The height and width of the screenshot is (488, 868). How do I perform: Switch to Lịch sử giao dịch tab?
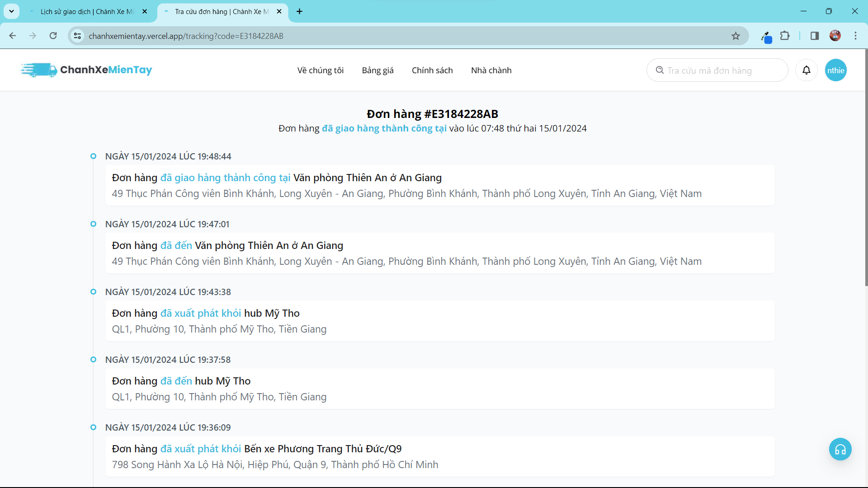coord(87,12)
